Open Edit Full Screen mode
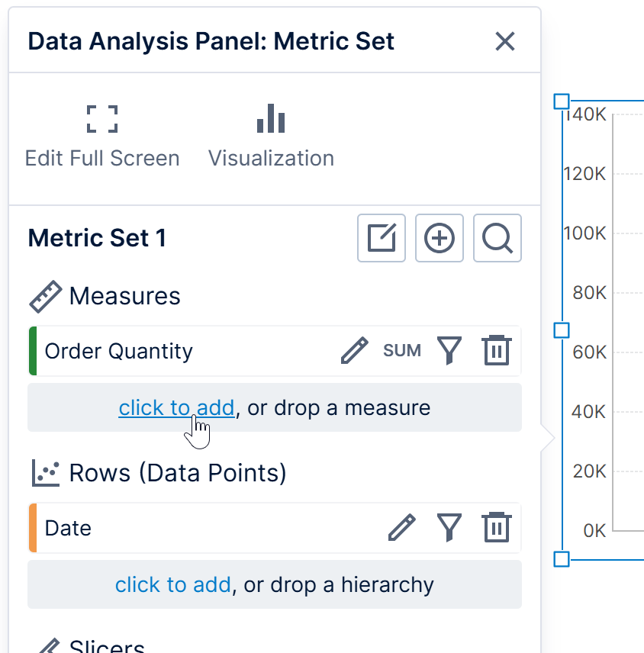This screenshot has width=644, height=653. click(102, 137)
